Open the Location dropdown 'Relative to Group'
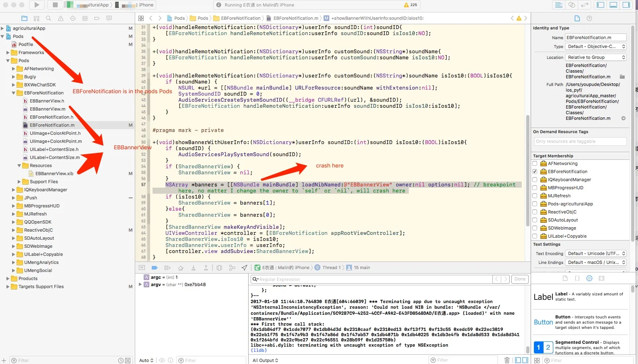The width and height of the screenshot is (638, 364). click(x=596, y=57)
